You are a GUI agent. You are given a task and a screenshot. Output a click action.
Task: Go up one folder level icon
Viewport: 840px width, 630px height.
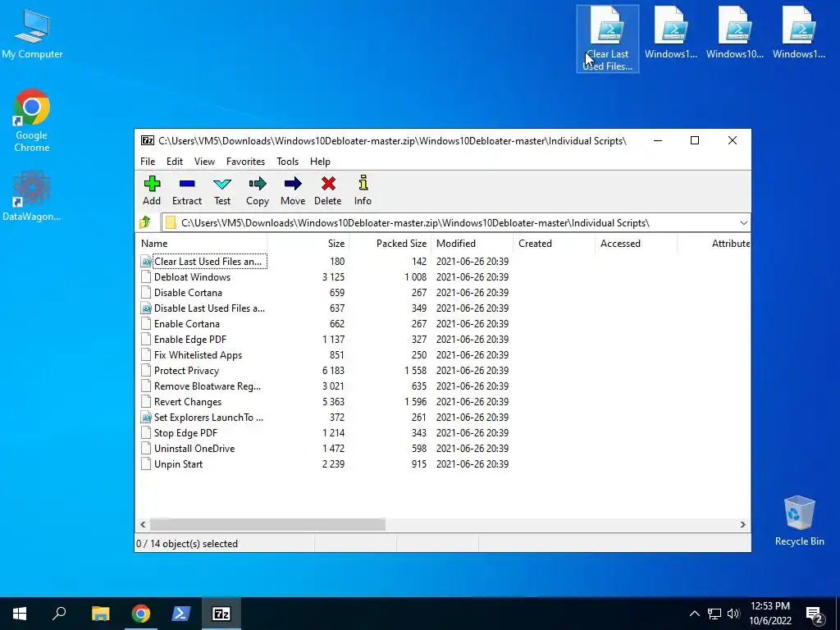coord(145,222)
